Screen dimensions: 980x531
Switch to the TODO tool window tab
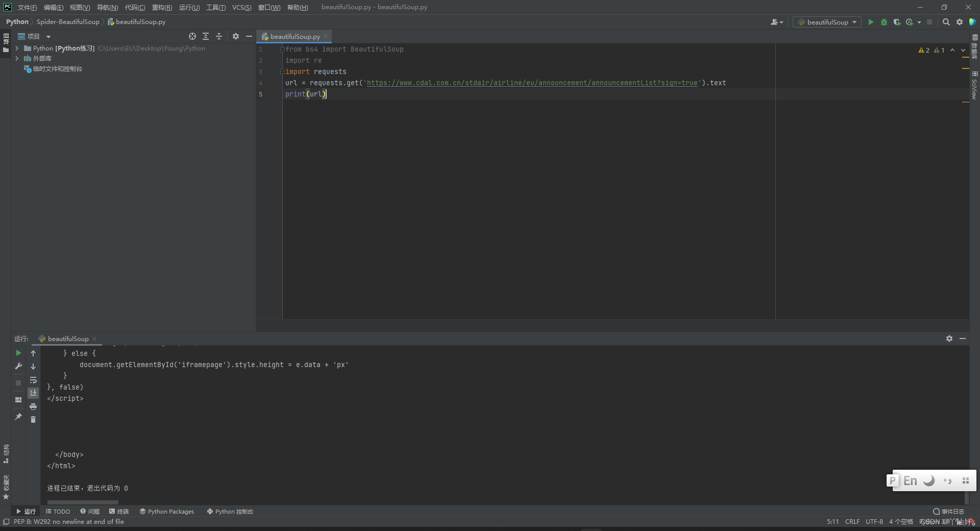coord(58,511)
